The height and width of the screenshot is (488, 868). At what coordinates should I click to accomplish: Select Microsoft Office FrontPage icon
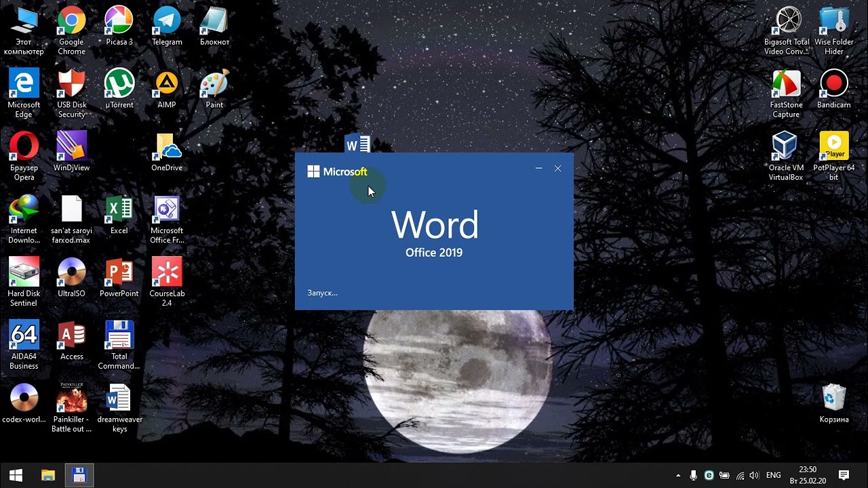tap(167, 220)
